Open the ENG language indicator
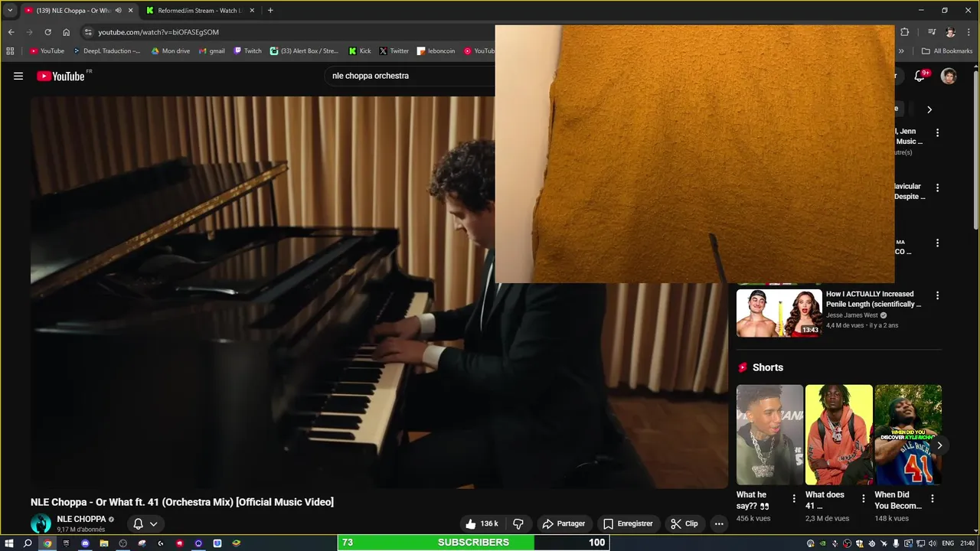 click(x=949, y=543)
